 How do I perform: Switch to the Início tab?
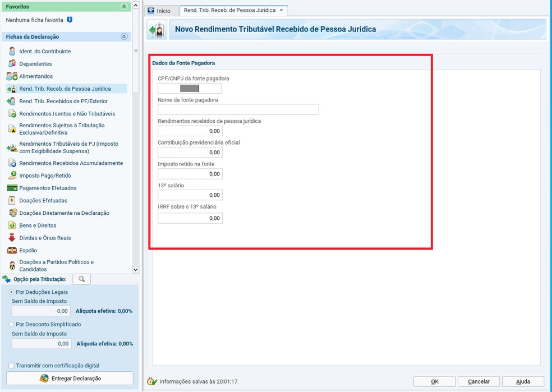coord(159,11)
